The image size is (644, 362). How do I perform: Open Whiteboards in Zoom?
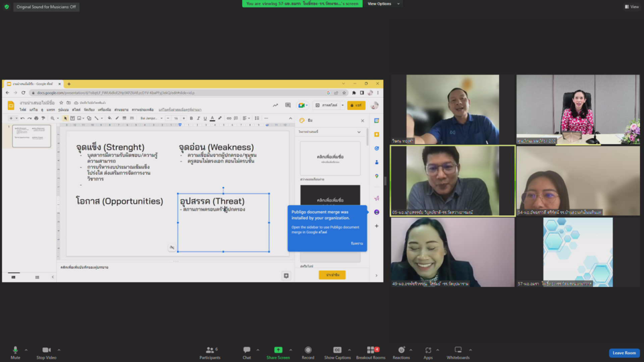click(x=458, y=353)
